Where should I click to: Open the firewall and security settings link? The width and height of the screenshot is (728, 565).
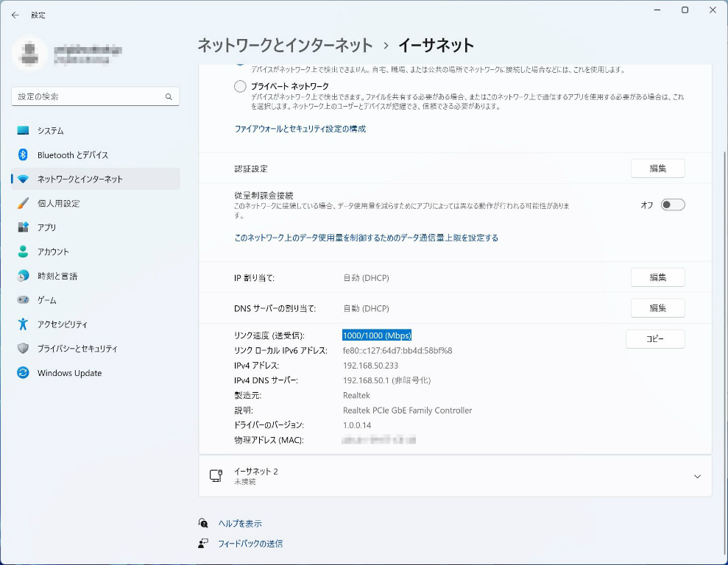300,129
